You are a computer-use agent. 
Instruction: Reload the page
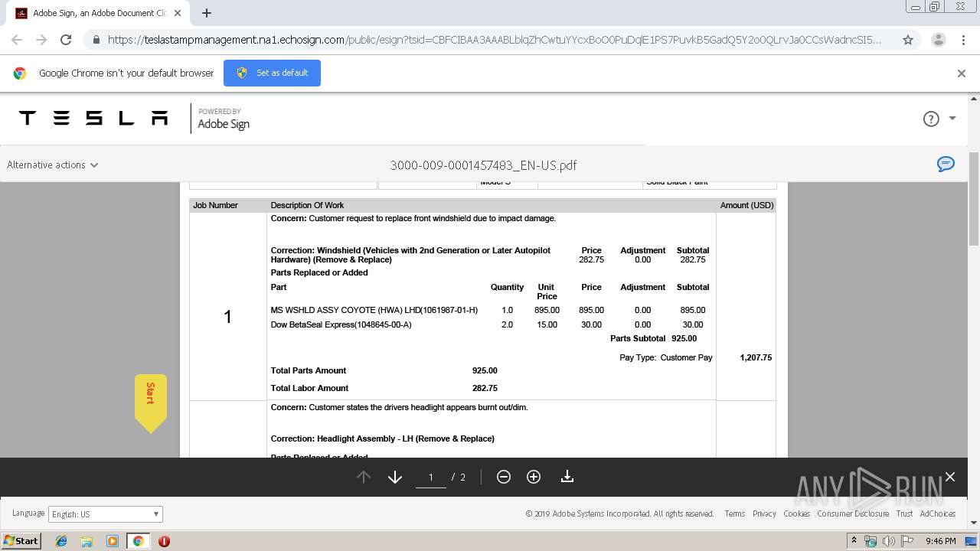tap(66, 40)
